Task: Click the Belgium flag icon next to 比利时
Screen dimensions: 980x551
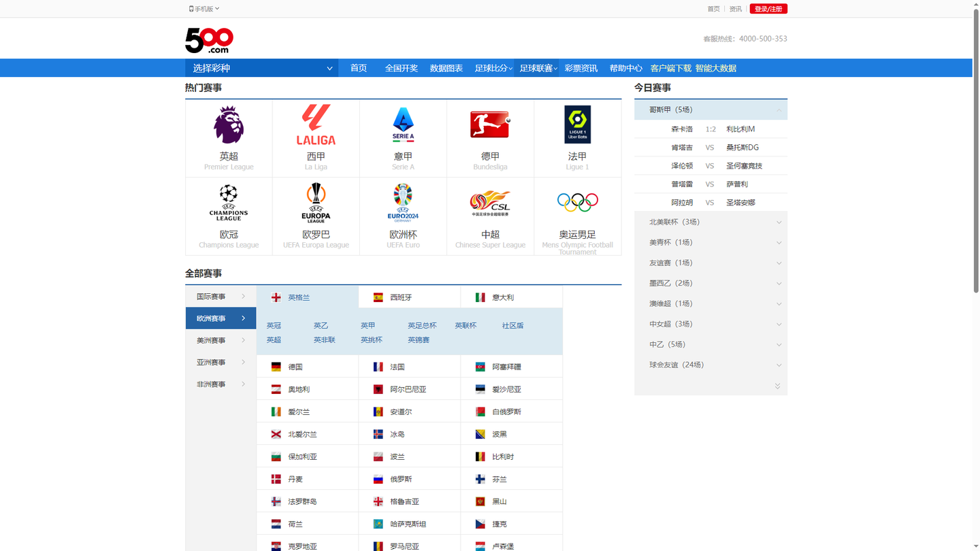Action: coord(480,456)
